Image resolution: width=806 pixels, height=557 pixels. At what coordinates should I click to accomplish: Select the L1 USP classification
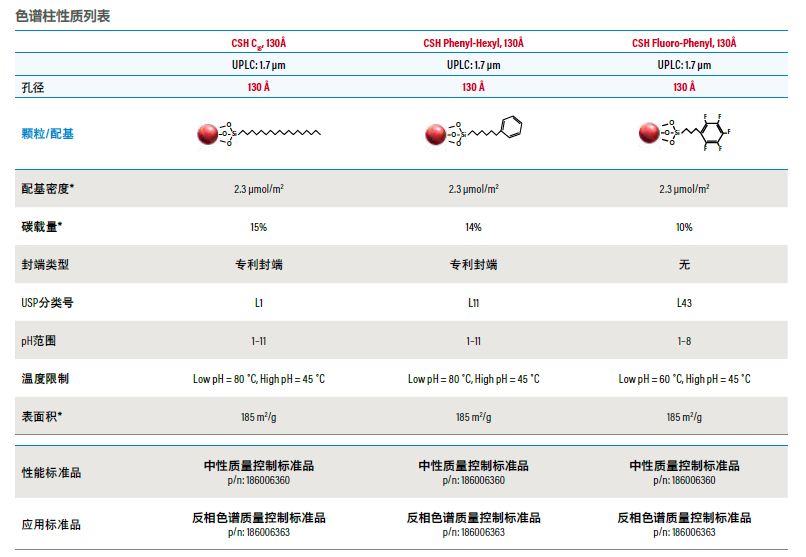259,303
